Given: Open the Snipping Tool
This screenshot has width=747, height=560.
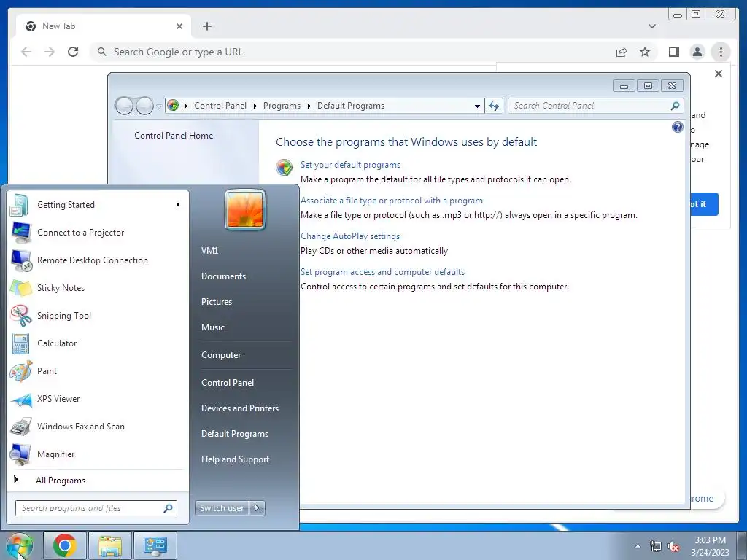Looking at the screenshot, I should click(97, 315).
